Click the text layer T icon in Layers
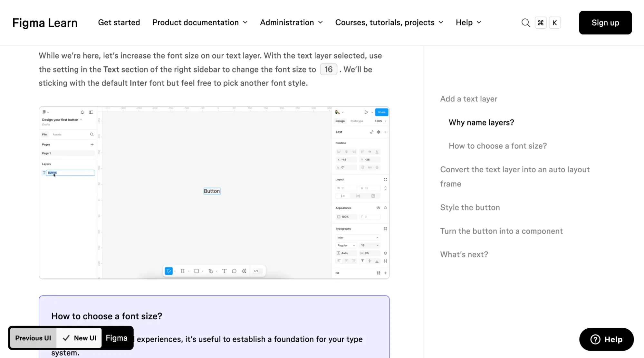Viewport: 644px width, 358px height. coord(44,173)
